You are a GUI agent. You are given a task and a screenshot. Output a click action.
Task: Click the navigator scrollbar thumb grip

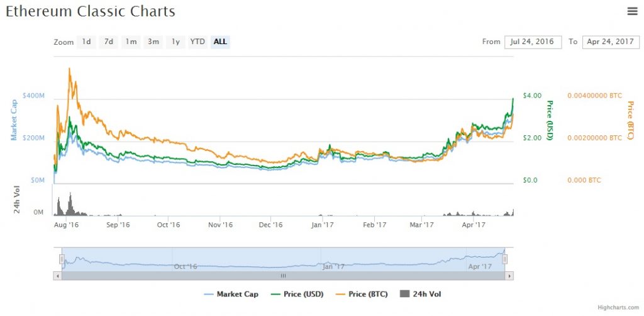(x=284, y=276)
